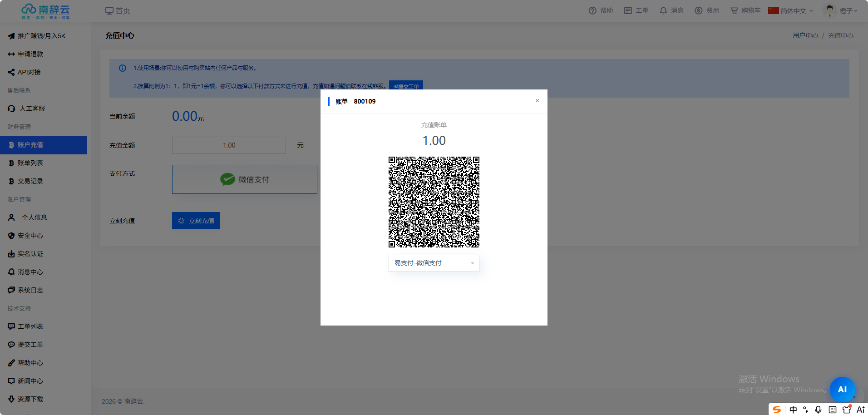
Task: Click the 账户管理 sidebar section label
Action: [x=19, y=199]
